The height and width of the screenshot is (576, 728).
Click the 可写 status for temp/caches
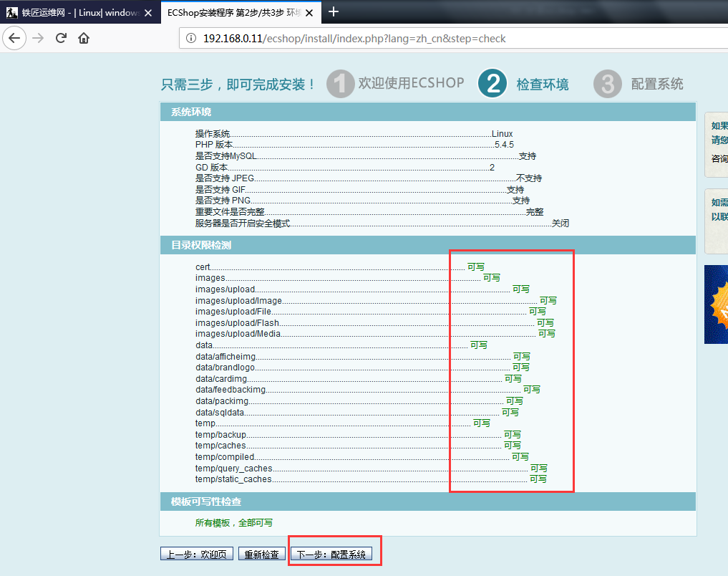tap(513, 446)
